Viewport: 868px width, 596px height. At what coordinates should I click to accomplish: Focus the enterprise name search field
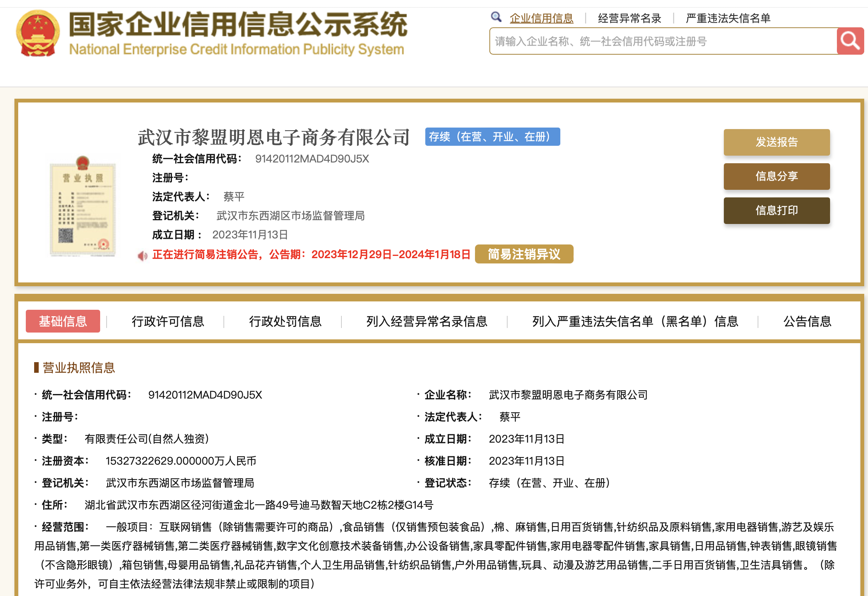pos(663,41)
